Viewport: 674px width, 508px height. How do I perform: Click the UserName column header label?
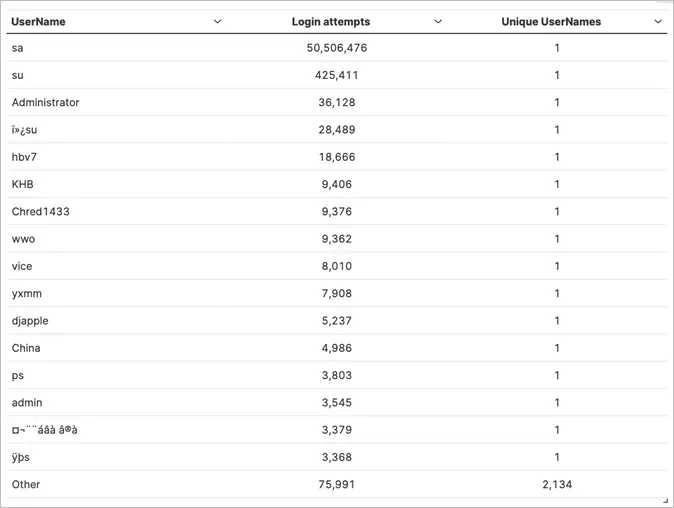(x=38, y=21)
